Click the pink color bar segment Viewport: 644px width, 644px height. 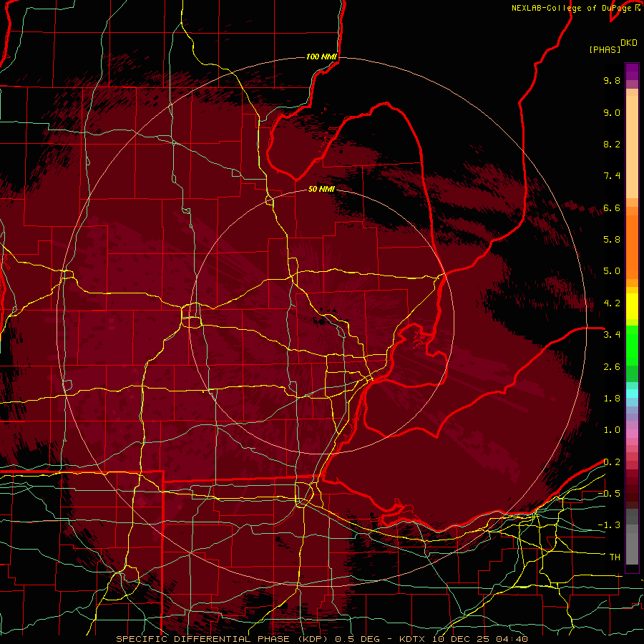632,433
